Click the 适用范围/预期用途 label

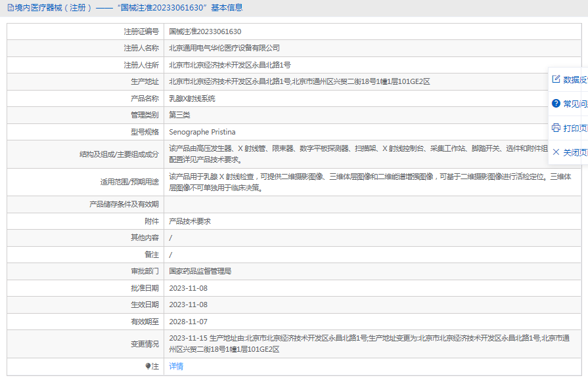click(129, 182)
